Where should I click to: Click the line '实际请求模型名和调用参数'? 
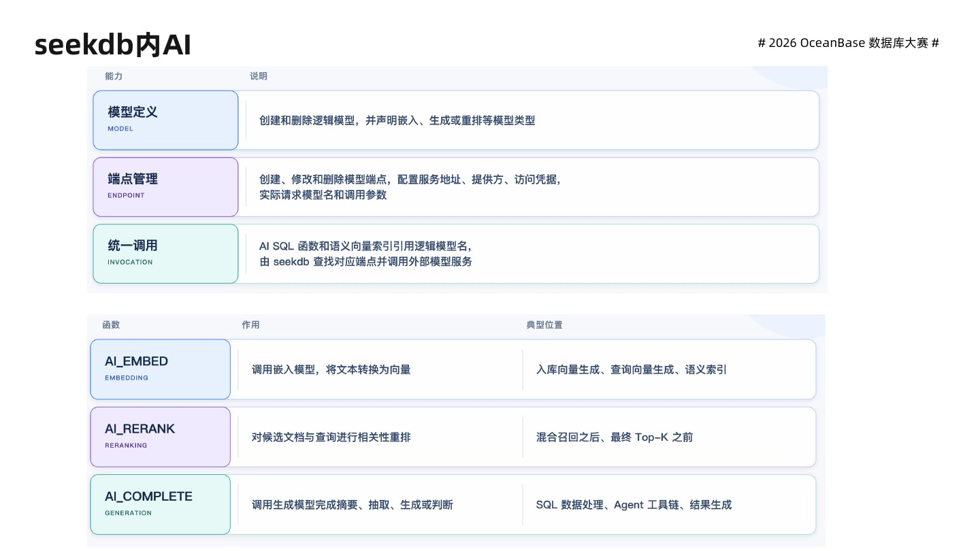(323, 195)
